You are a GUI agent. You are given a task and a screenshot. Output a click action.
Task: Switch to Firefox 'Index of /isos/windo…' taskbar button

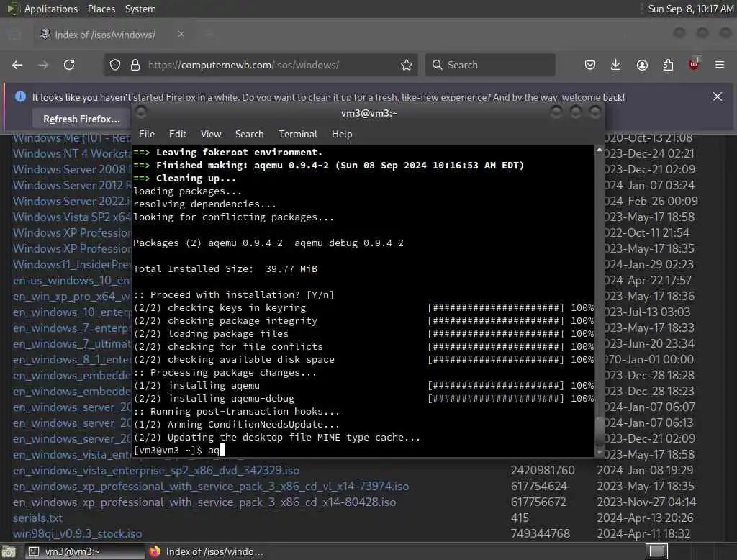pos(207,551)
